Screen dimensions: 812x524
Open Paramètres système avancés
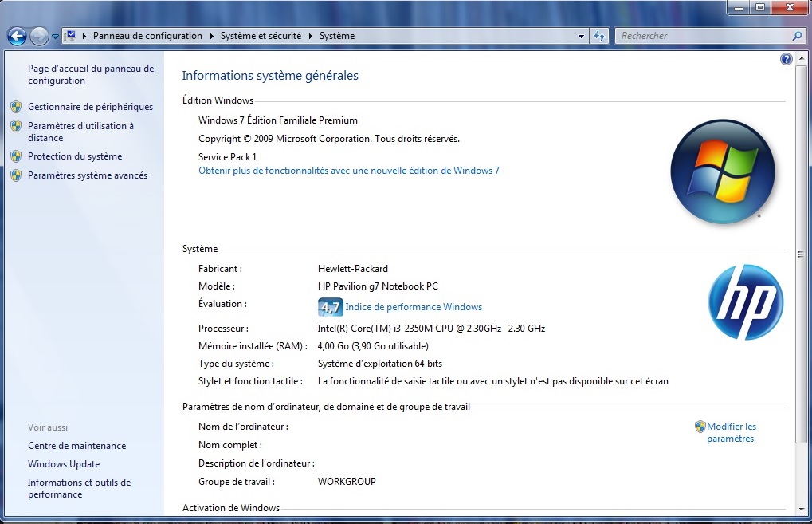pos(88,175)
